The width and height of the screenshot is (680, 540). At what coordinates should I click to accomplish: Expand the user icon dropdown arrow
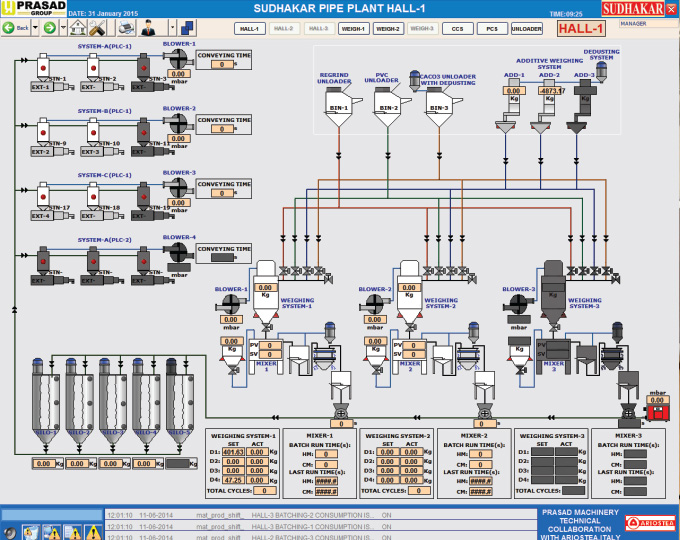pos(173,28)
